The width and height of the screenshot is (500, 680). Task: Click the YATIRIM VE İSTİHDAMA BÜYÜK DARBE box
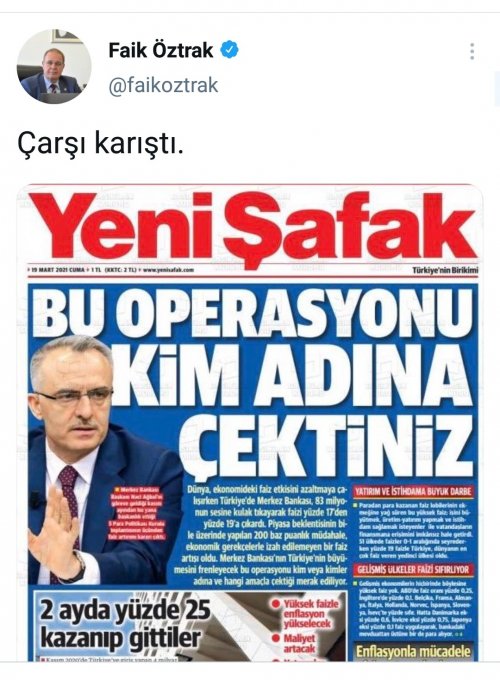[x=413, y=491]
